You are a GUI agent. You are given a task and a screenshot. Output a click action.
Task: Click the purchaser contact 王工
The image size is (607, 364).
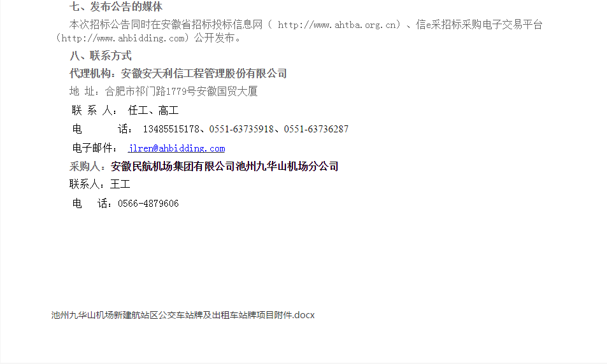click(120, 184)
